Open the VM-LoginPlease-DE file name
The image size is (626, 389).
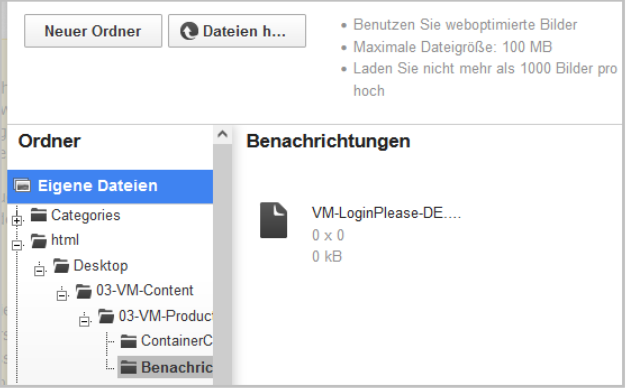point(386,213)
